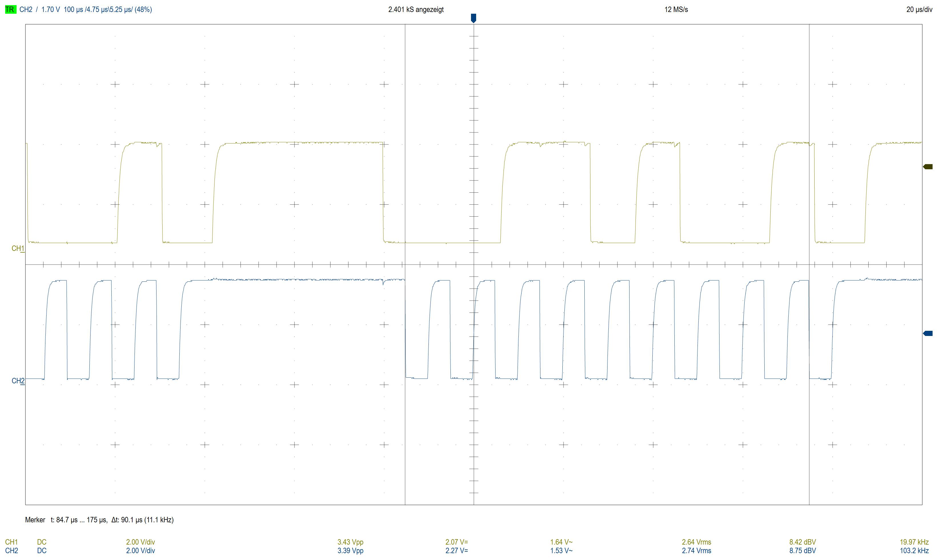Screen dimensions: 938x560
Task: Click the 12 MS/s sample rate readout
Action: (676, 9)
